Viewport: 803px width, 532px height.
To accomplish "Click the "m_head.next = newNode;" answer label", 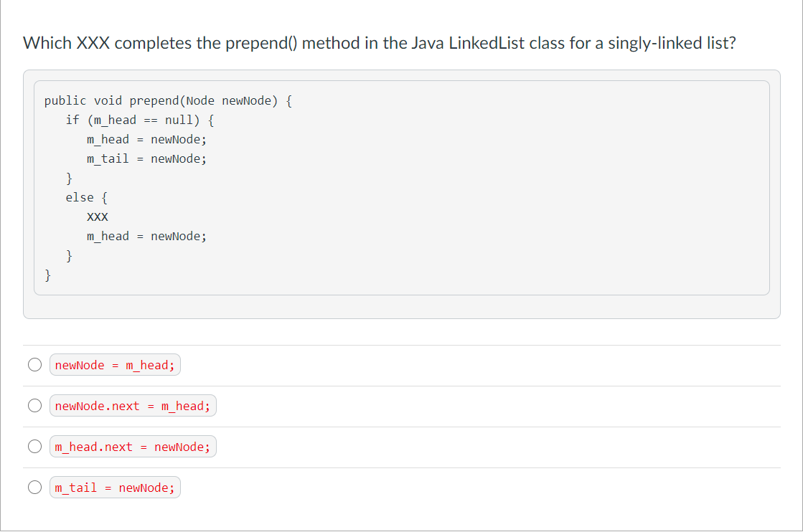I will (x=133, y=446).
